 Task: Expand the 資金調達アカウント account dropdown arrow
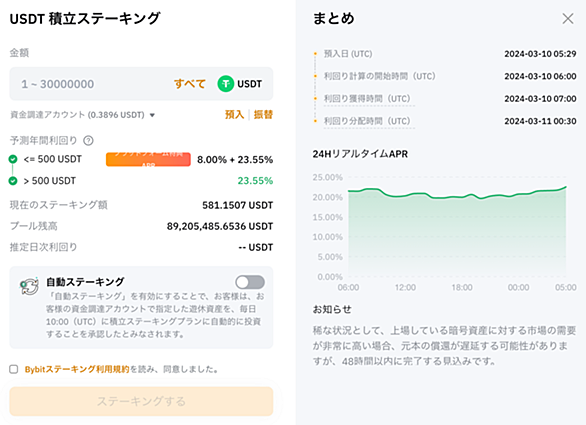tap(152, 115)
